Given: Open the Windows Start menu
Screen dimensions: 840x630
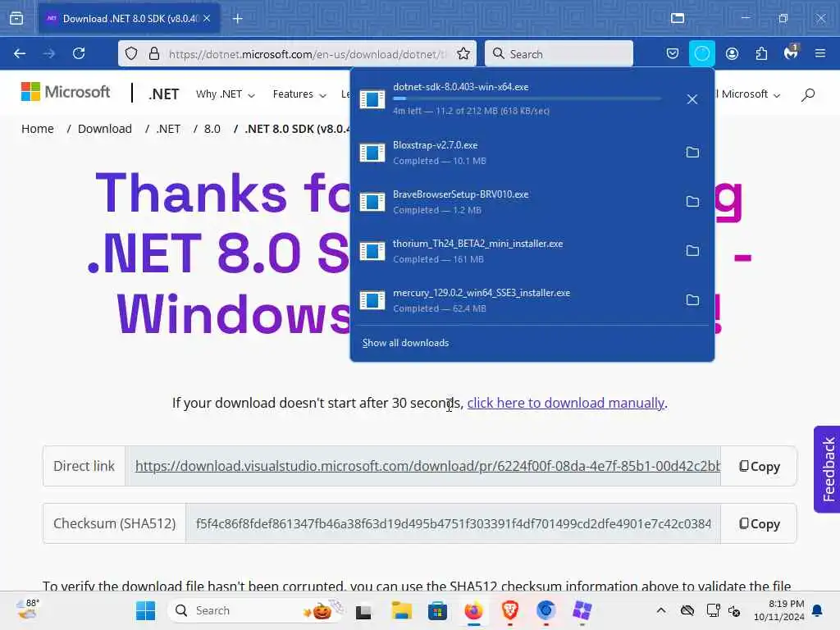Looking at the screenshot, I should [x=145, y=610].
